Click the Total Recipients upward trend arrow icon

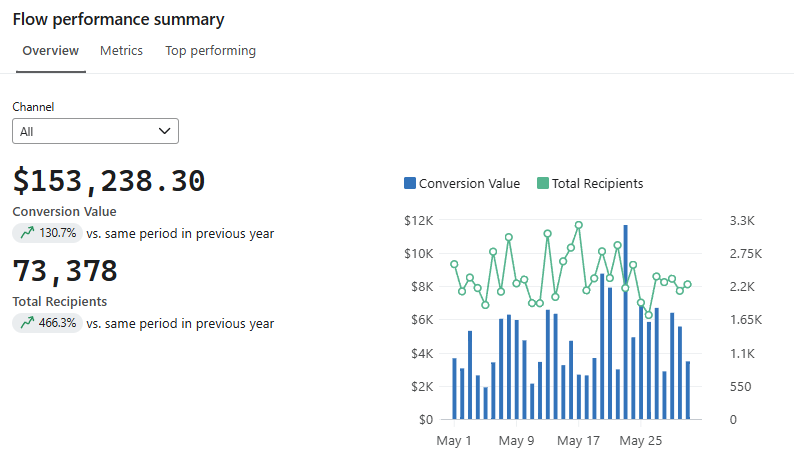tap(27, 322)
